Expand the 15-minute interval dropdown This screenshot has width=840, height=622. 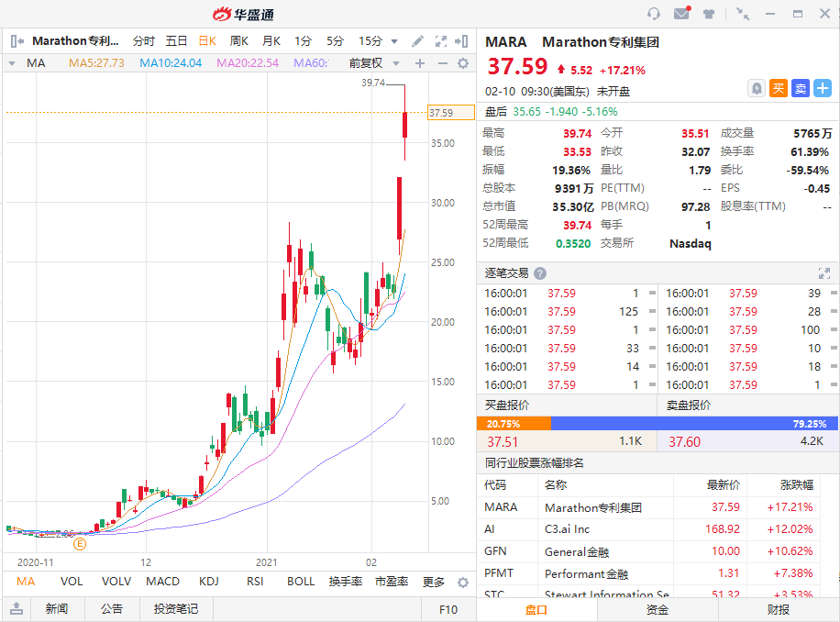tap(394, 41)
